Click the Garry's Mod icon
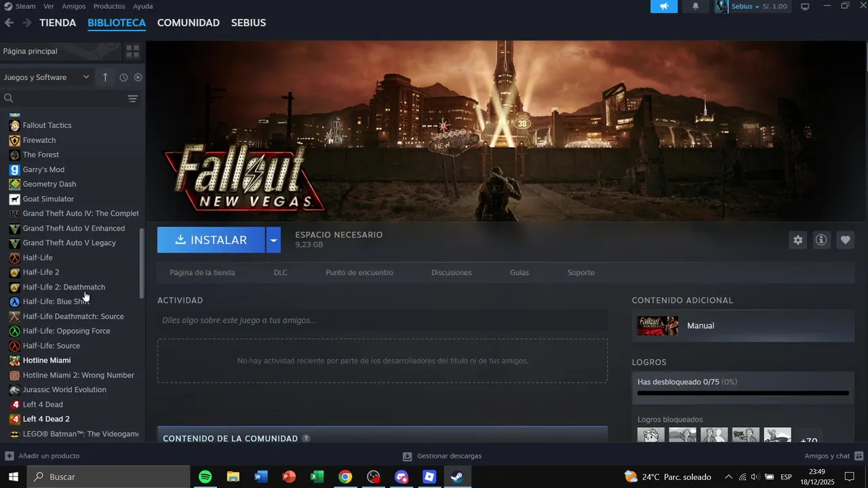868x488 pixels. [x=14, y=169]
